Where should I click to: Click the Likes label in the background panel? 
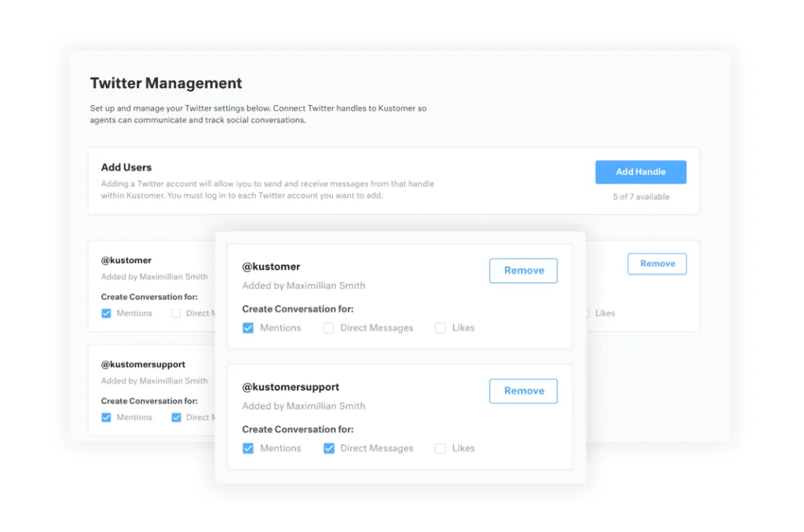(x=605, y=313)
